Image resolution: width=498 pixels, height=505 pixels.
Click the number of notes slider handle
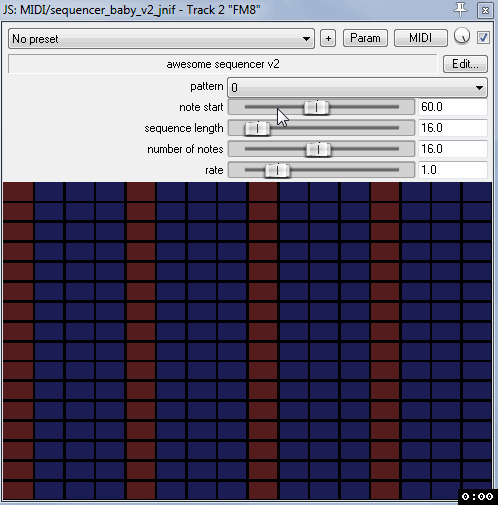(318, 149)
